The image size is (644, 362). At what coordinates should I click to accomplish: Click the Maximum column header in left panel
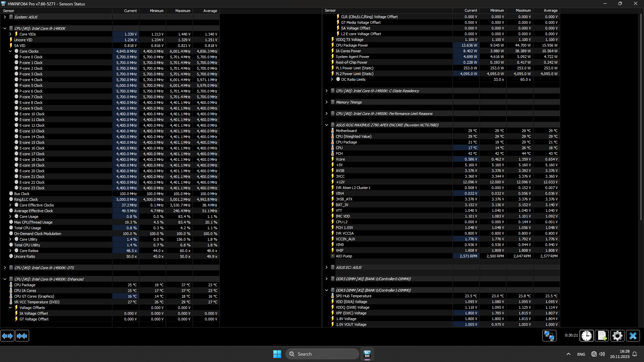pos(182,11)
